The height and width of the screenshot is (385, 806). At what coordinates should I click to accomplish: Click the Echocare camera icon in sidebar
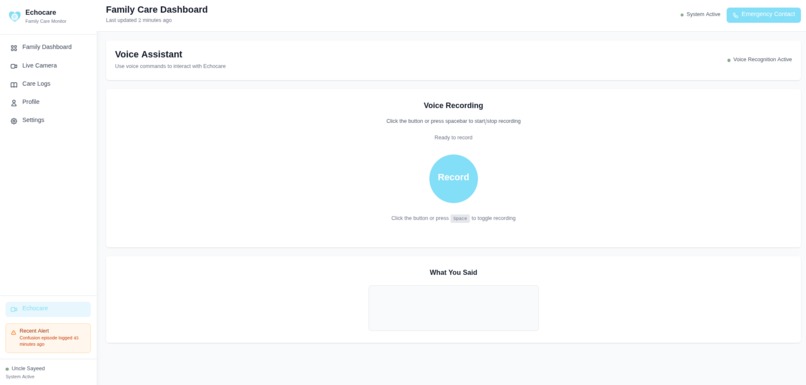click(14, 309)
